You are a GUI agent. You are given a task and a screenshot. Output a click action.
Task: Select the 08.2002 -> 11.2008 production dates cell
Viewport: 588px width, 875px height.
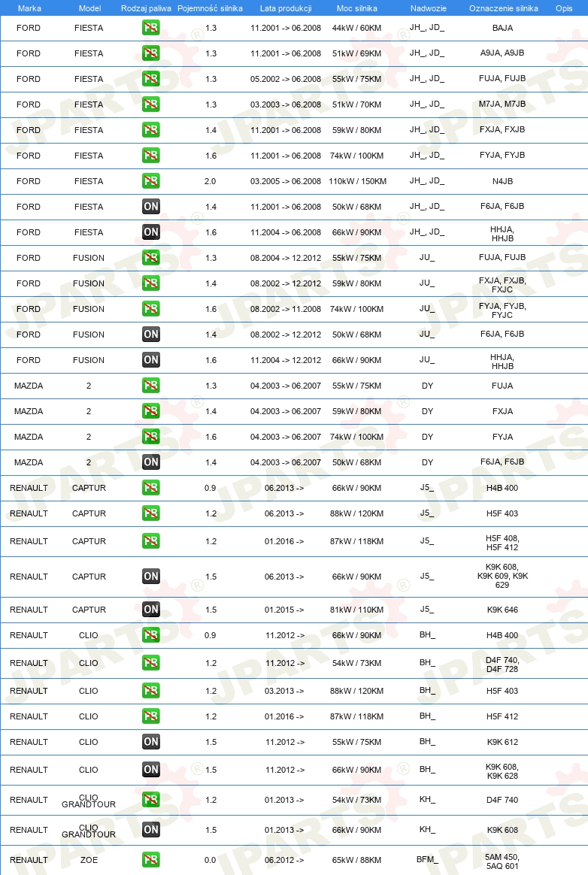(x=285, y=309)
